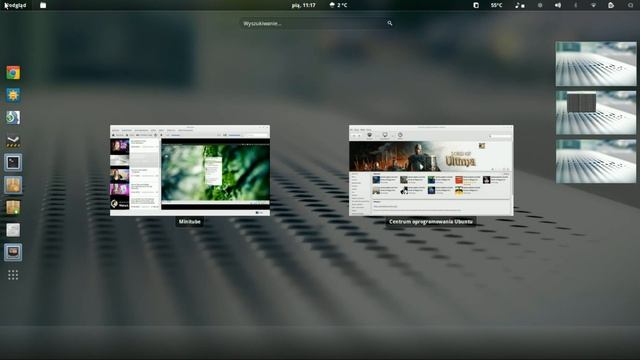Image resolution: width=640 pixels, height=360 pixels.
Task: Switch to the third workspace thumbnail
Action: pyautogui.click(x=596, y=161)
